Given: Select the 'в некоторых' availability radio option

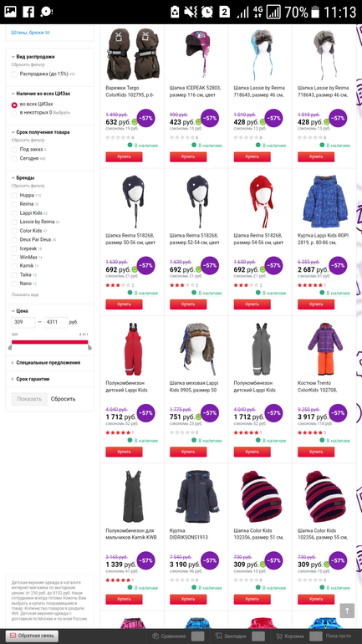Looking at the screenshot, I should click(14, 113).
